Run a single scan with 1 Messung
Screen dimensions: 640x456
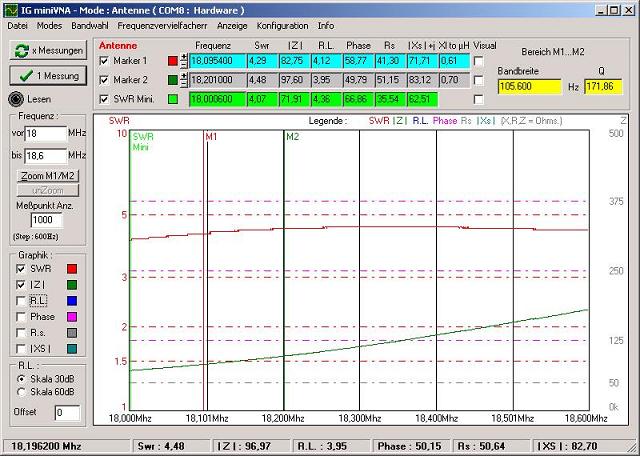point(47,75)
